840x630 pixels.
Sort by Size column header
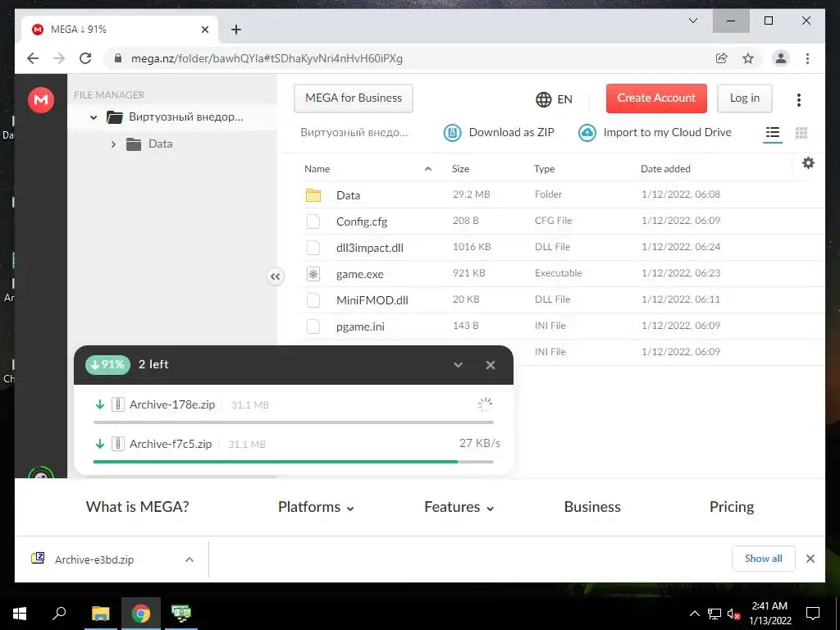pos(460,169)
